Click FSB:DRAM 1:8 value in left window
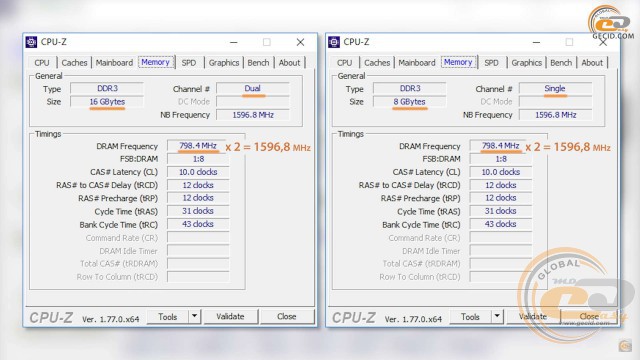640x360 pixels. pyautogui.click(x=198, y=159)
